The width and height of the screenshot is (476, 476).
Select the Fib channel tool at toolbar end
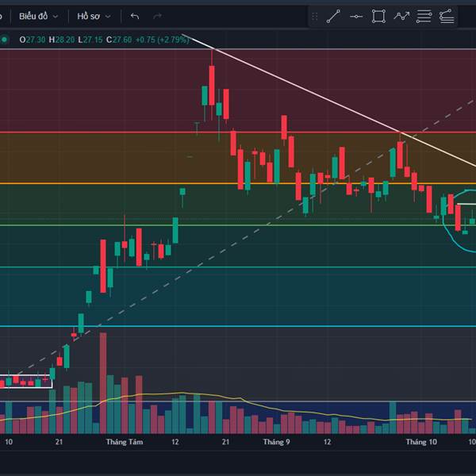(447, 17)
